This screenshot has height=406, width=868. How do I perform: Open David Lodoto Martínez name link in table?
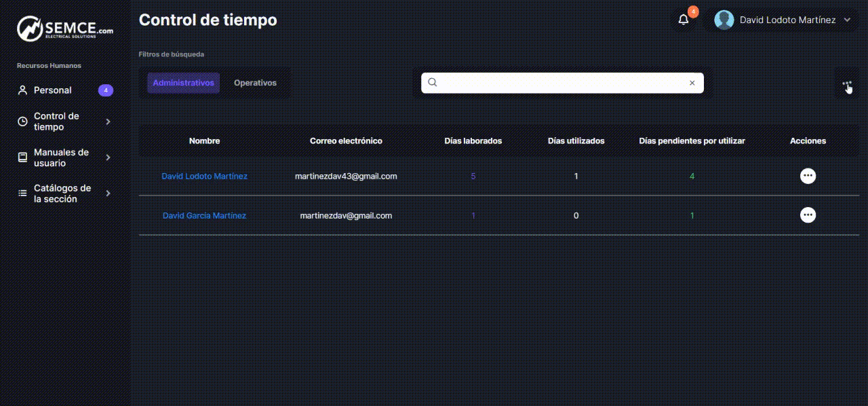click(x=204, y=176)
